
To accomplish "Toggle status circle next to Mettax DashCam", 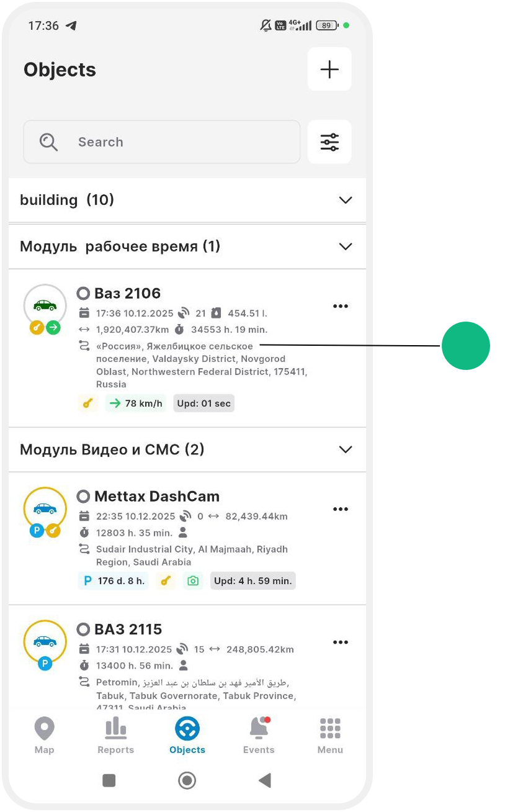I will (x=83, y=497).
